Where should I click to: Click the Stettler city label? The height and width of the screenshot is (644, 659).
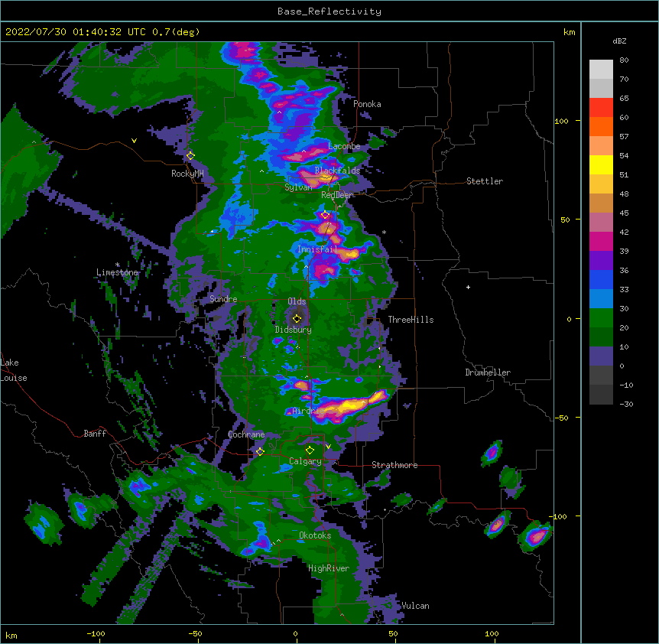pos(485,181)
